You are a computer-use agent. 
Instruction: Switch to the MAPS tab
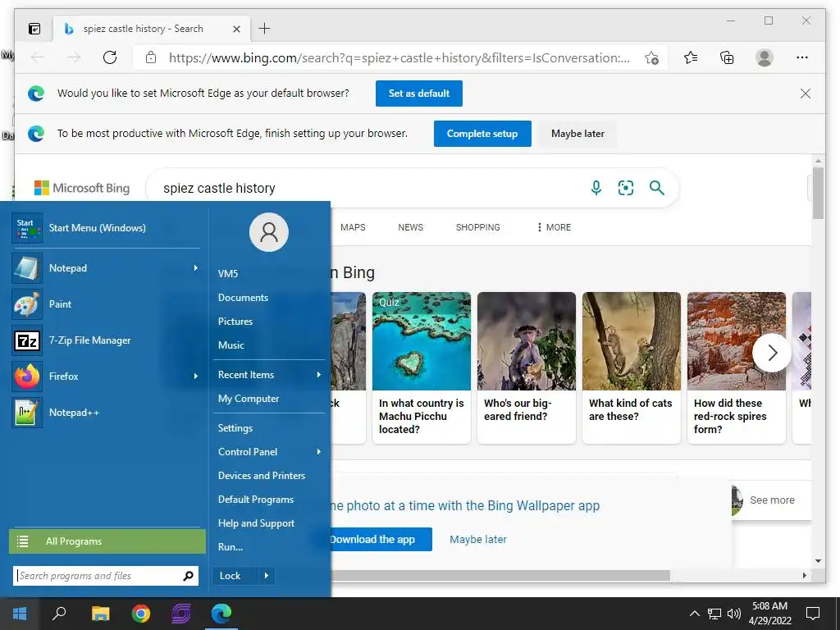pos(353,227)
